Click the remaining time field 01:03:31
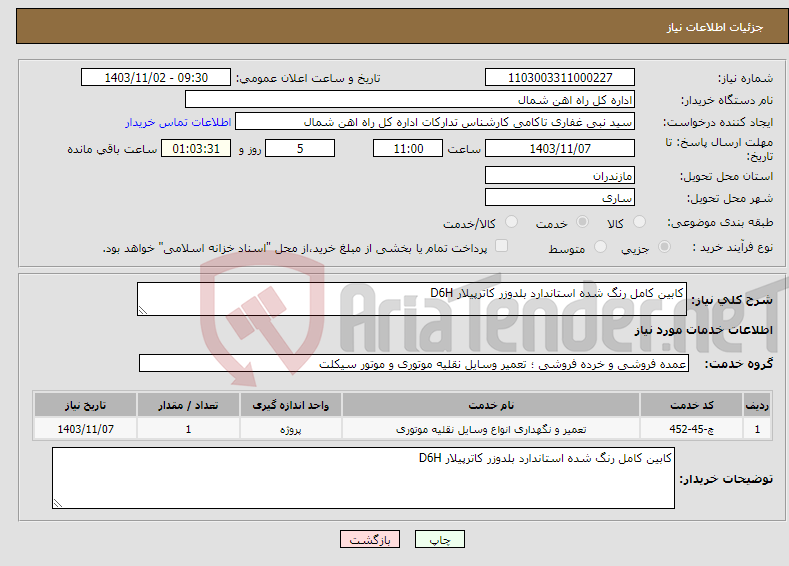The image size is (789, 566). tap(196, 148)
